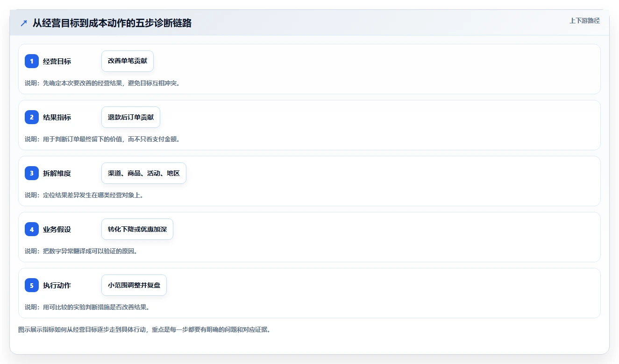Click step number 5 badge

tap(32, 285)
